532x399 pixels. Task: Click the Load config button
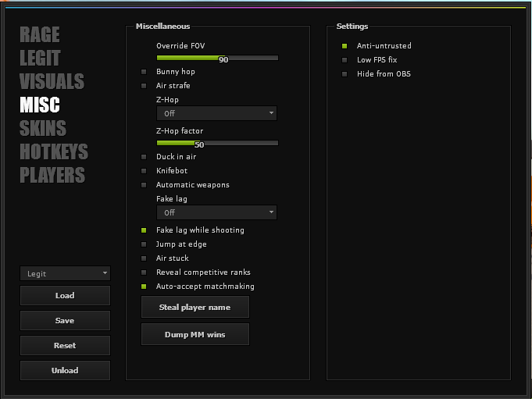(x=65, y=296)
